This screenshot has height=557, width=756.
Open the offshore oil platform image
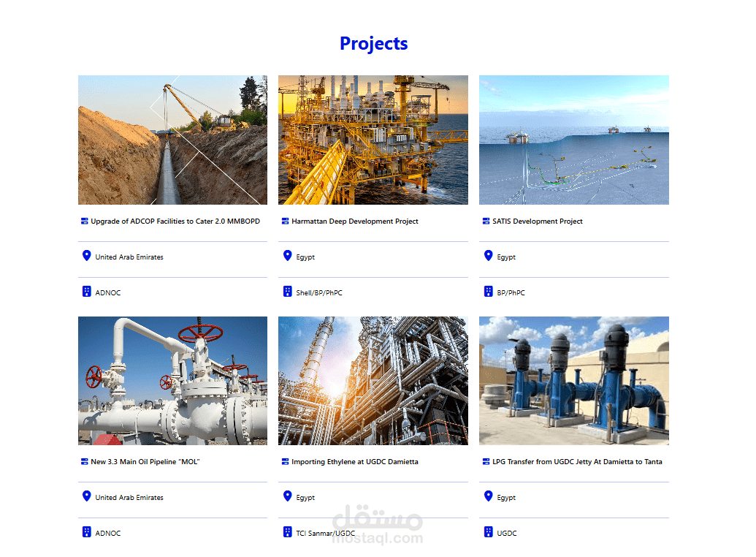click(373, 140)
